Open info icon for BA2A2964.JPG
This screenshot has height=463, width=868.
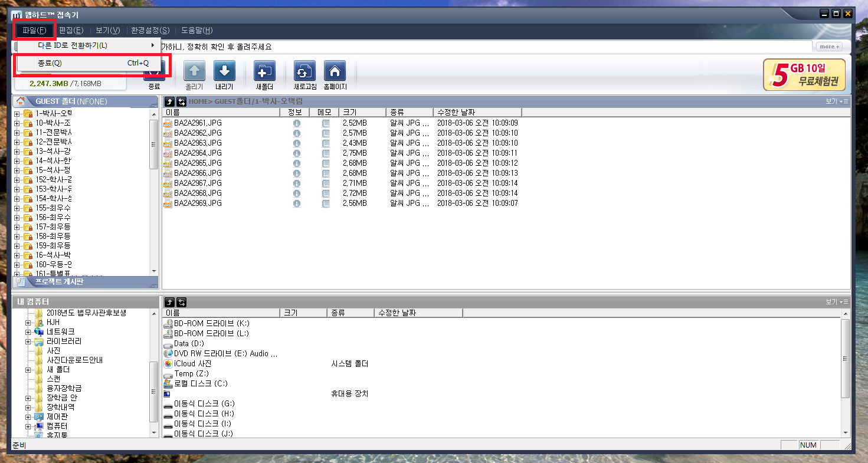pos(296,153)
